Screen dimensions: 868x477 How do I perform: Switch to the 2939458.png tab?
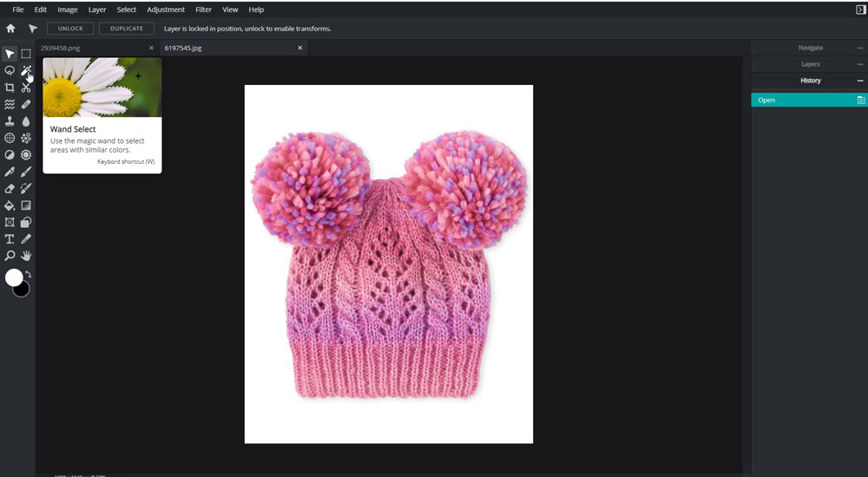(x=61, y=49)
